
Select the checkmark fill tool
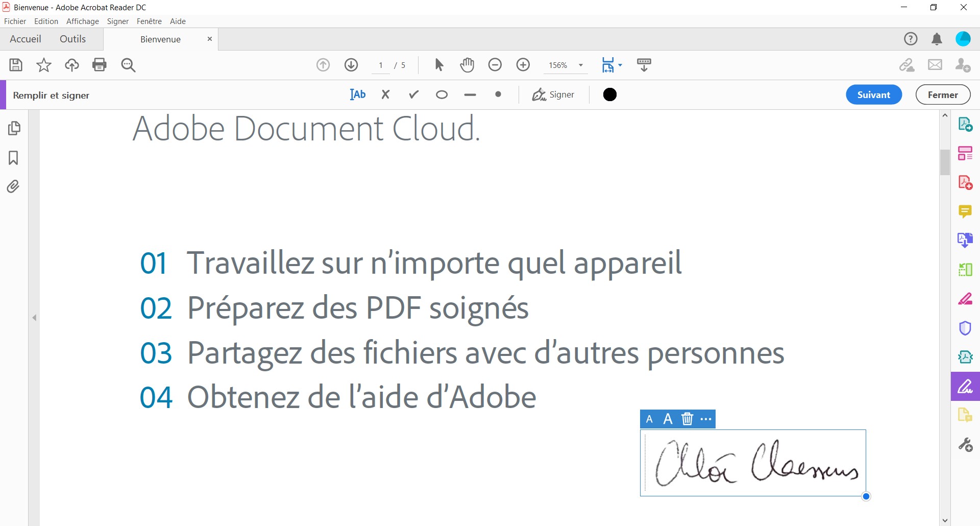click(x=414, y=94)
